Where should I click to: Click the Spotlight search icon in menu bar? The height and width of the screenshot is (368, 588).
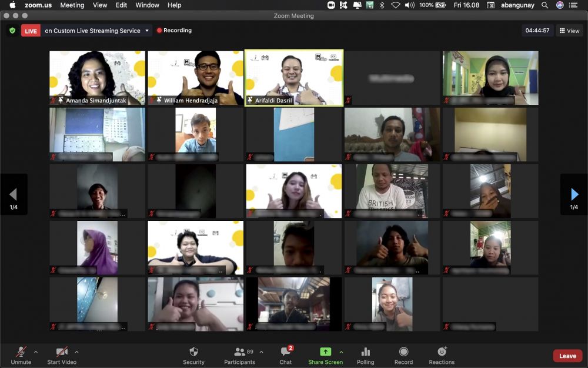point(545,5)
